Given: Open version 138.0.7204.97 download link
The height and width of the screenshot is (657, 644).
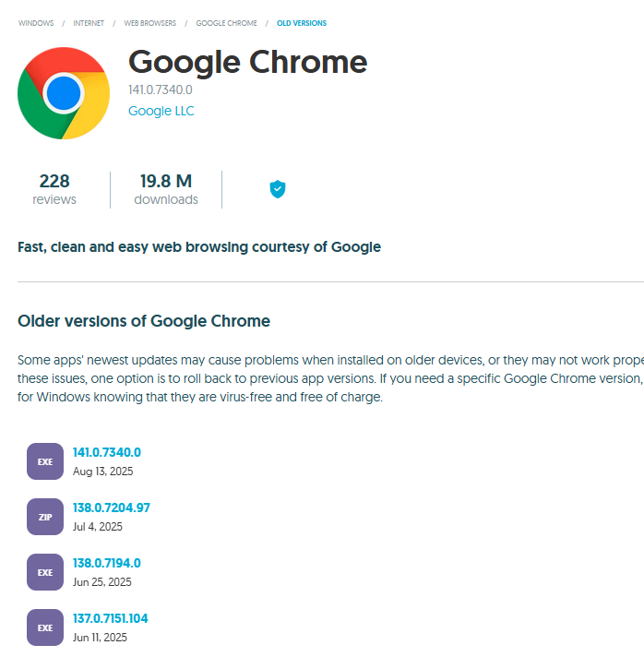Looking at the screenshot, I should 112,508.
